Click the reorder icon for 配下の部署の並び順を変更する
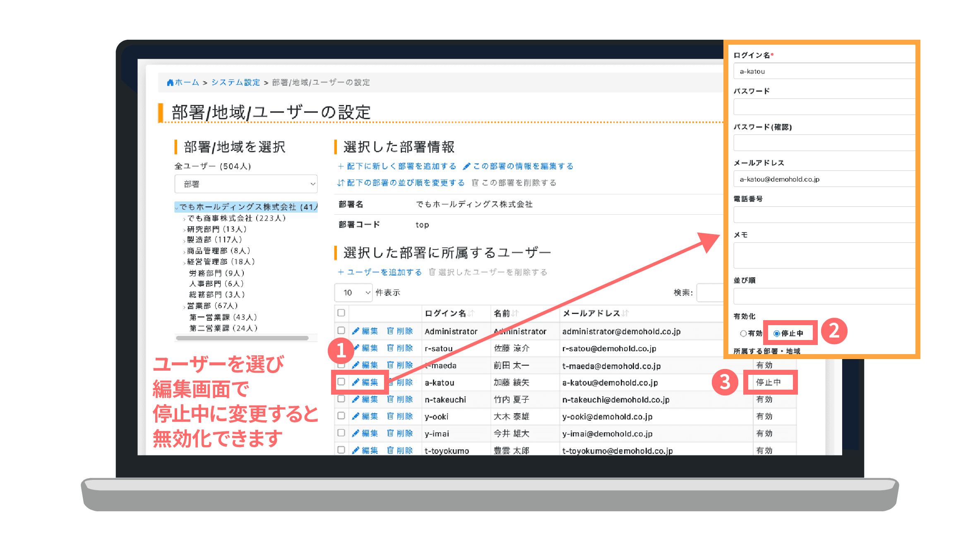This screenshot has width=980, height=551. pos(341,182)
